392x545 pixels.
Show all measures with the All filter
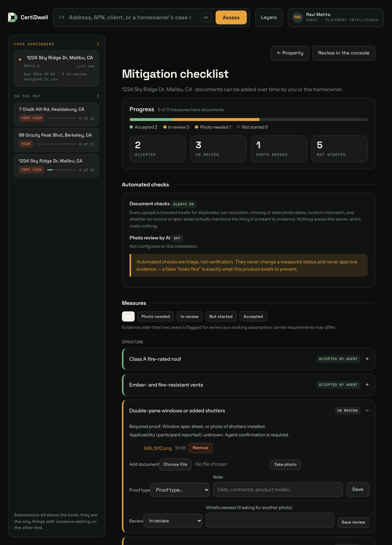click(x=128, y=316)
